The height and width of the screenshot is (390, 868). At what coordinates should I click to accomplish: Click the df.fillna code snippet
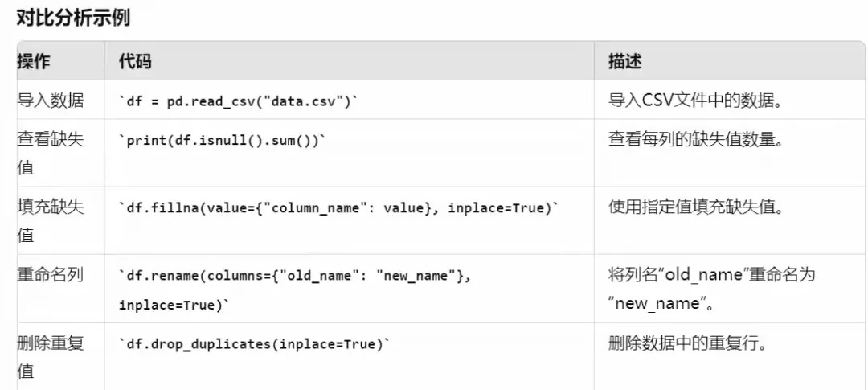338,208
